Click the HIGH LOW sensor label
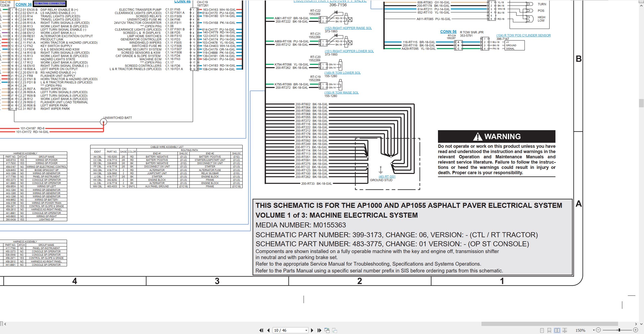644x334 pixels. click(x=541, y=19)
